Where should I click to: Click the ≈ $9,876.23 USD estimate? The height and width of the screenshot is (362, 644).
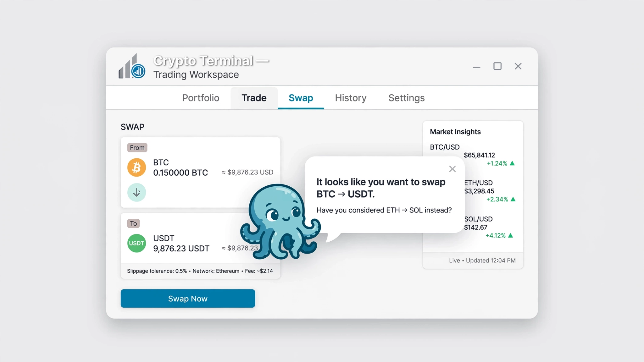point(247,172)
